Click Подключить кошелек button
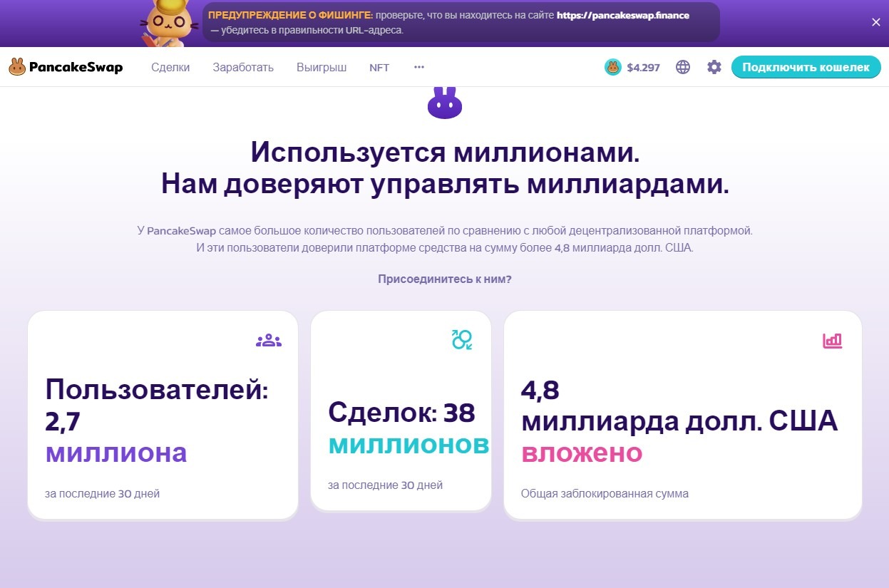 tap(806, 67)
